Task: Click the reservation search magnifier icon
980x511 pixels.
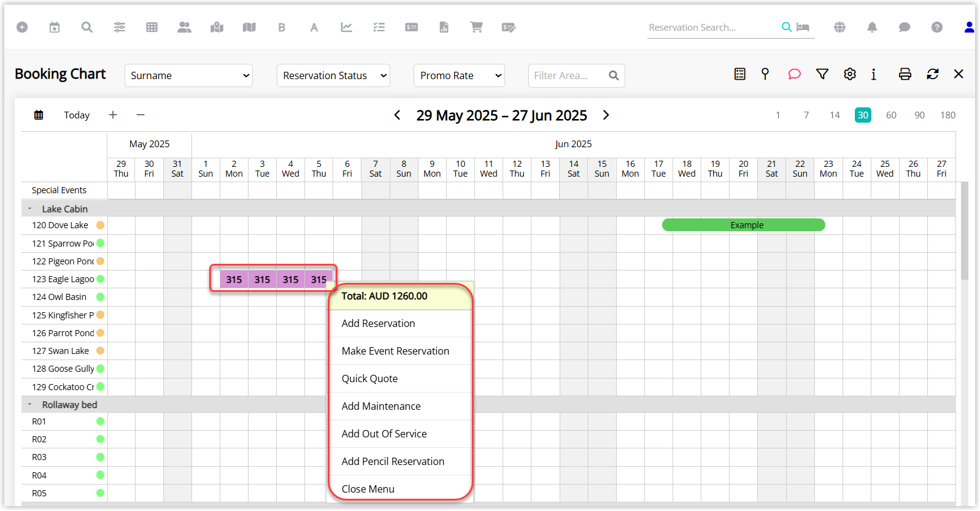Action: coord(786,27)
